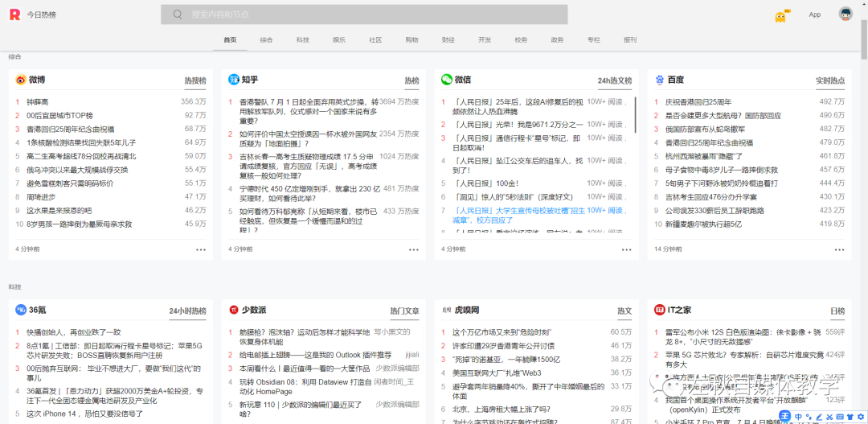This screenshot has height=424, width=868.
Task: Switch to the 综合 tab
Action: click(x=266, y=40)
